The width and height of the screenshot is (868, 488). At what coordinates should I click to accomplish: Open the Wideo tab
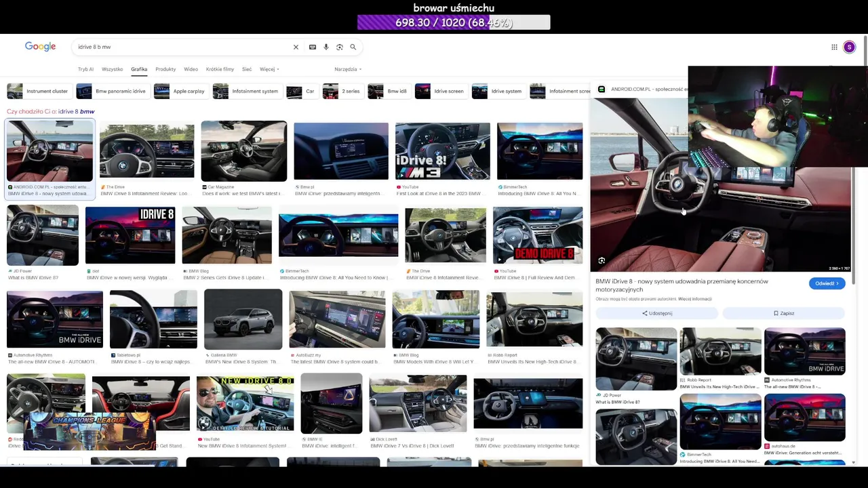(x=191, y=69)
